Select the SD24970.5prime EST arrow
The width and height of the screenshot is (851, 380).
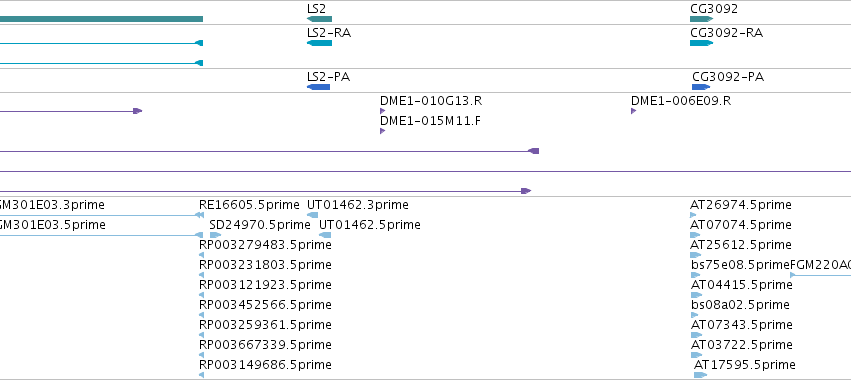coord(215,235)
